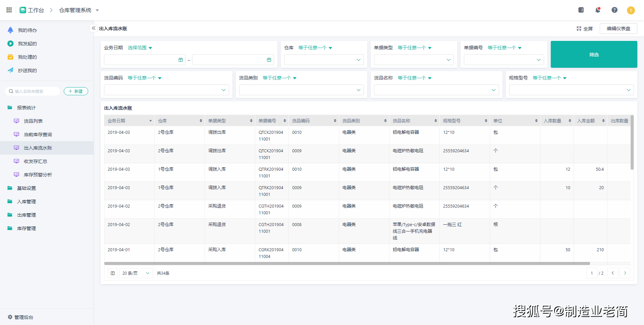The height and width of the screenshot is (325, 644).
Task: Open the 20条/页 page size dropdown
Action: click(136, 273)
